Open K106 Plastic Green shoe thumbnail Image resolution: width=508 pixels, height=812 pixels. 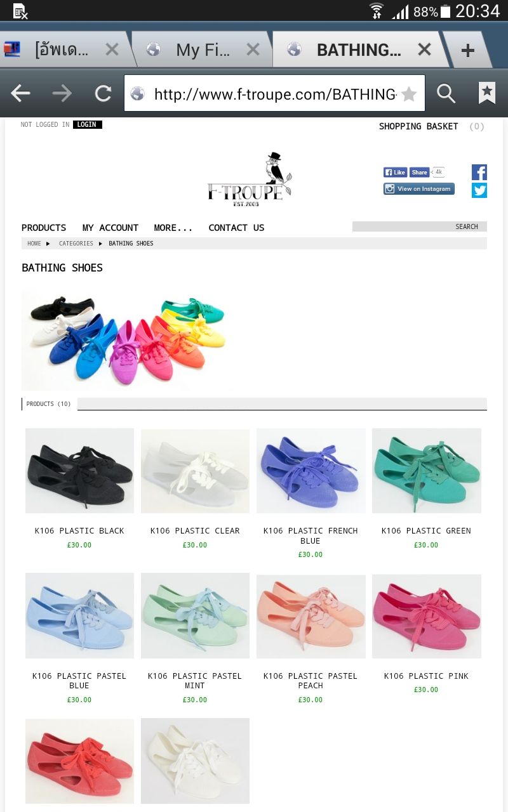(427, 471)
